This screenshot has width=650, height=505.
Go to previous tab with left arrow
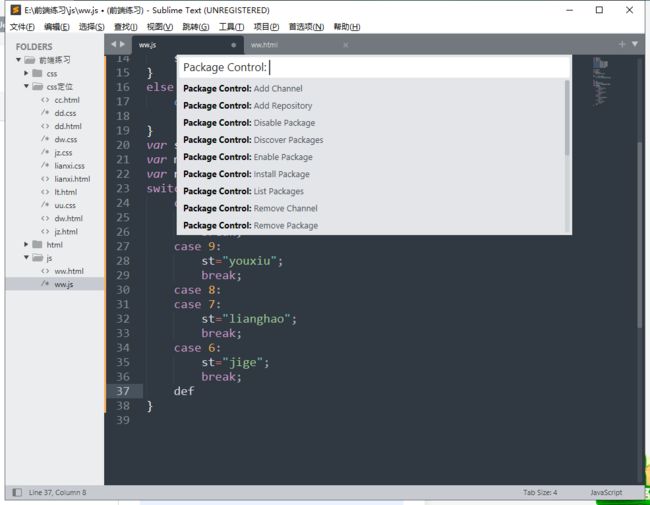tap(114, 44)
